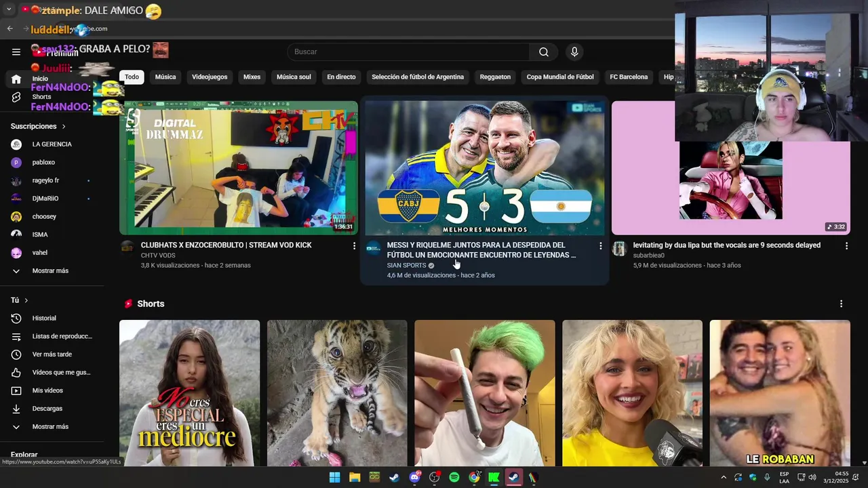This screenshot has height=488, width=868.
Task: Click into the Buscar search field
Action: tap(408, 52)
